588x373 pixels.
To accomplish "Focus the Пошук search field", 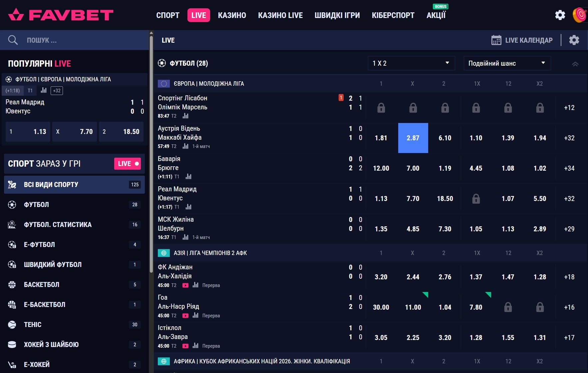I will coord(83,40).
